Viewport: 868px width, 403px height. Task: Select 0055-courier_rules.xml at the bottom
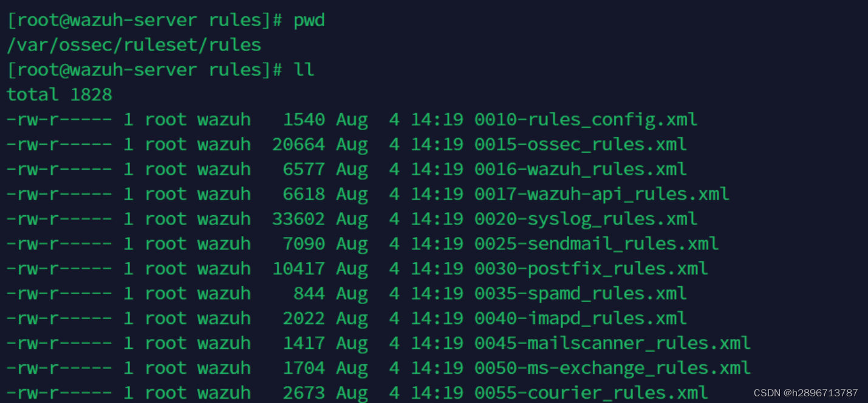pos(591,393)
